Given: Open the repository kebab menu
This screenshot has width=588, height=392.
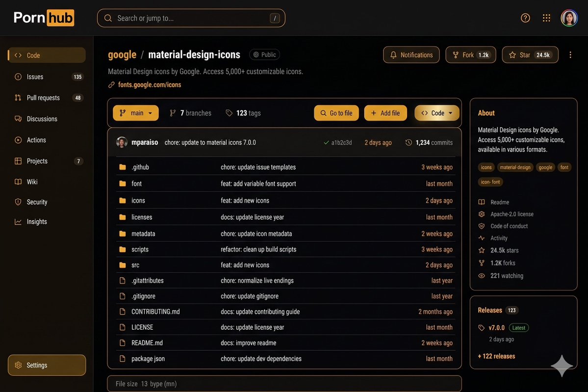Looking at the screenshot, I should [x=570, y=55].
